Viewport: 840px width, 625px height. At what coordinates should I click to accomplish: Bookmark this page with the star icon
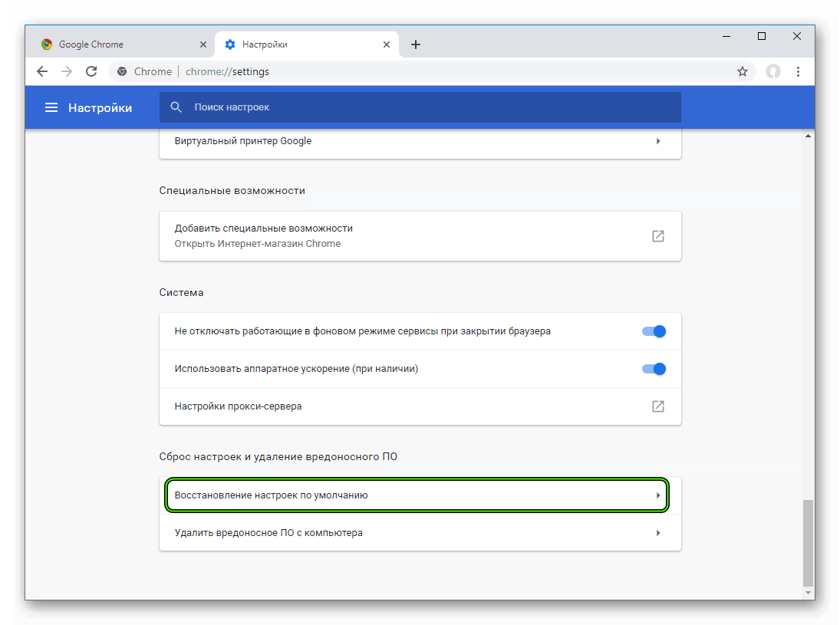[x=743, y=71]
